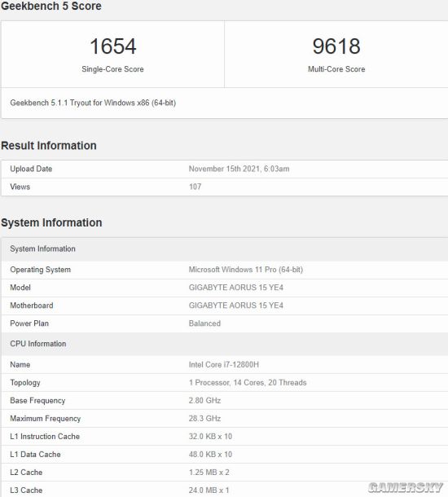Click the Intel Core i7-12800H name
The width and height of the screenshot is (448, 497).
point(224,364)
